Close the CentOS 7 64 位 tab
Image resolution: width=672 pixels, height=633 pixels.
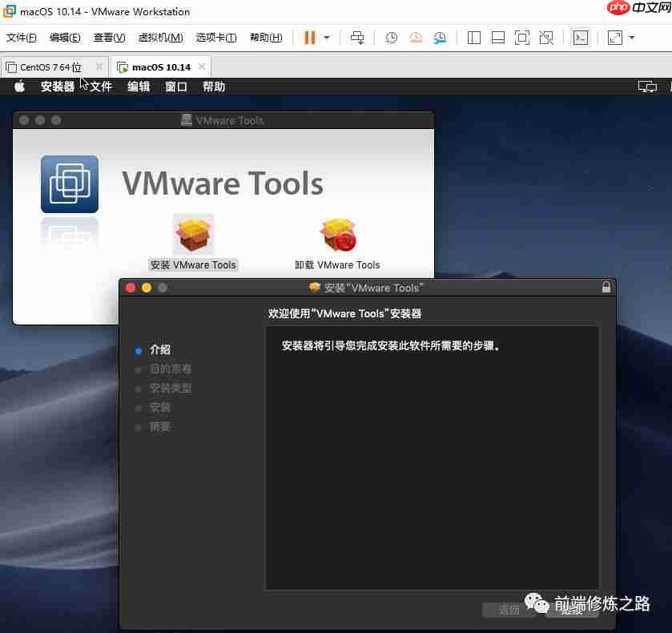[x=99, y=67]
